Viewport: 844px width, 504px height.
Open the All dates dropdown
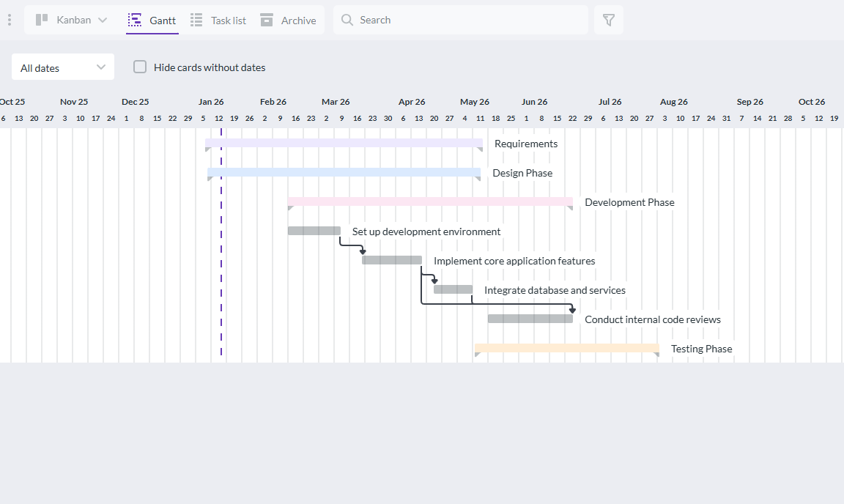62,67
